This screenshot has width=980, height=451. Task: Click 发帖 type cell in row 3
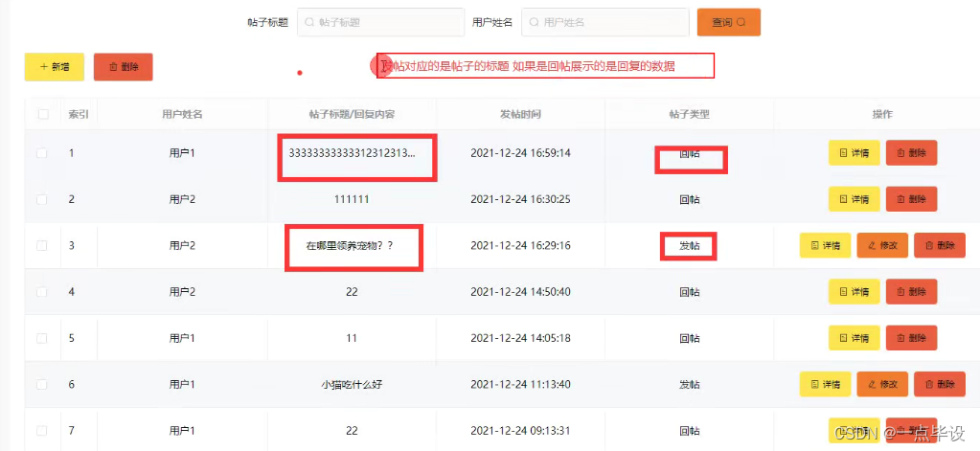pos(690,246)
